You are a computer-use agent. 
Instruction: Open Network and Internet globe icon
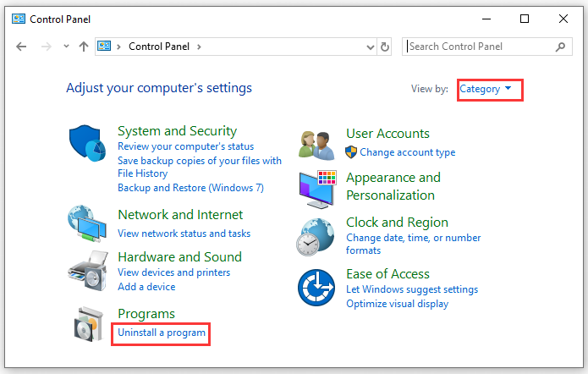point(87,223)
